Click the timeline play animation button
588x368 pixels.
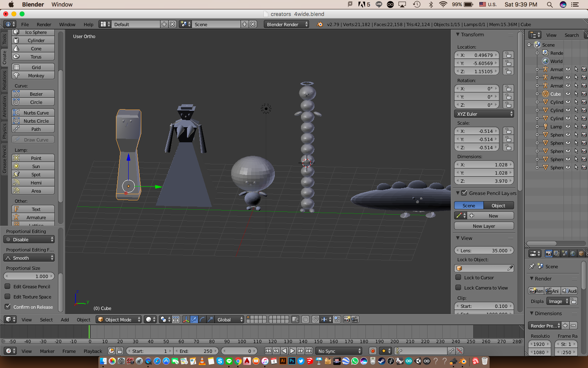click(292, 351)
